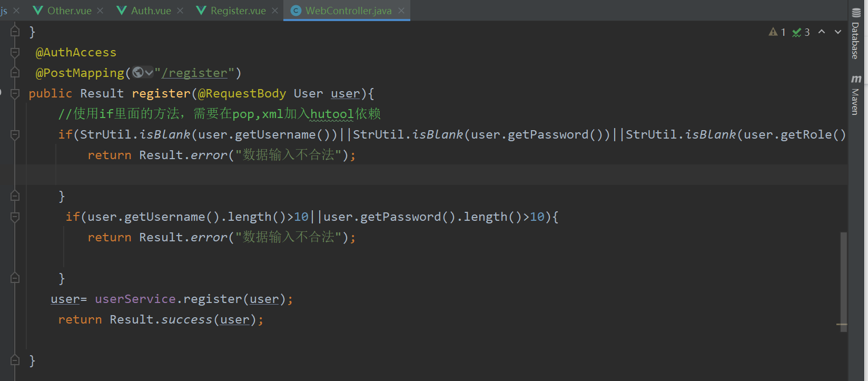Click the yellow warning stripe mark
Screen dimensions: 868x381
[842, 325]
